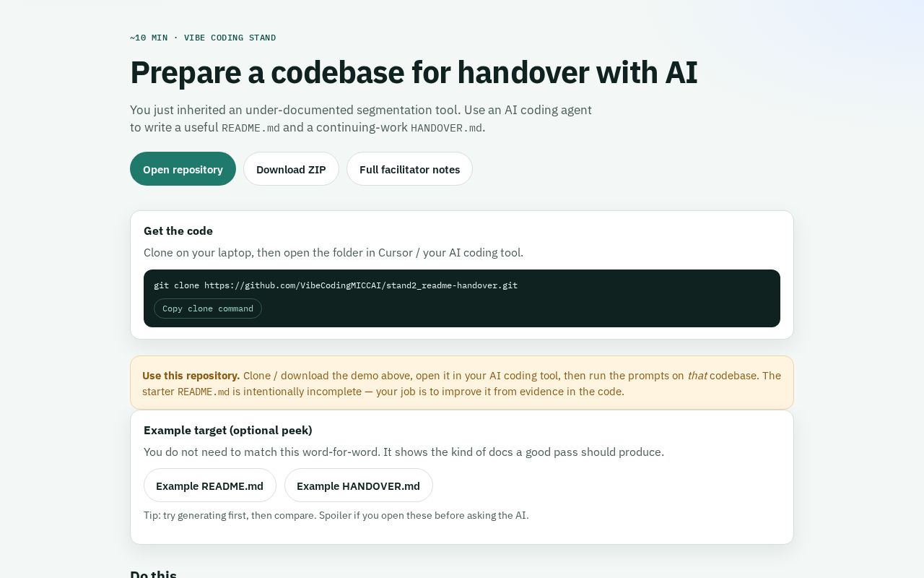This screenshot has height=578, width=924.
Task: Click the Download ZIP button
Action: pos(291,169)
